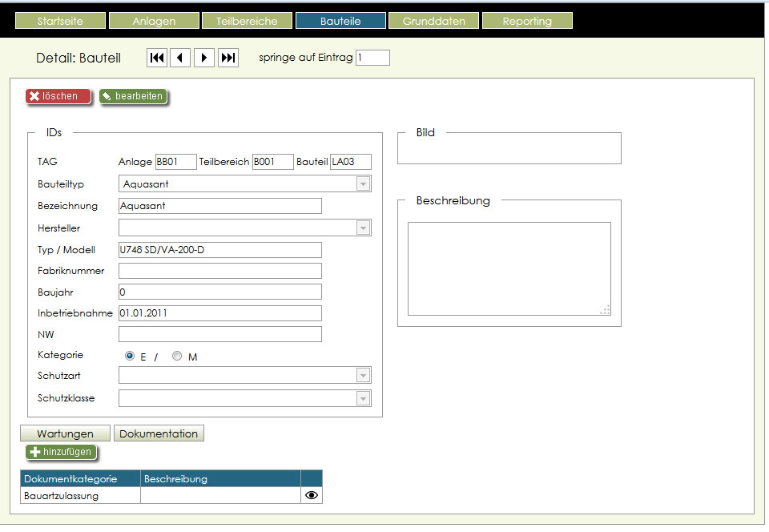The image size is (769, 532).
Task: Open the Schutzart dropdown
Action: pyautogui.click(x=363, y=376)
